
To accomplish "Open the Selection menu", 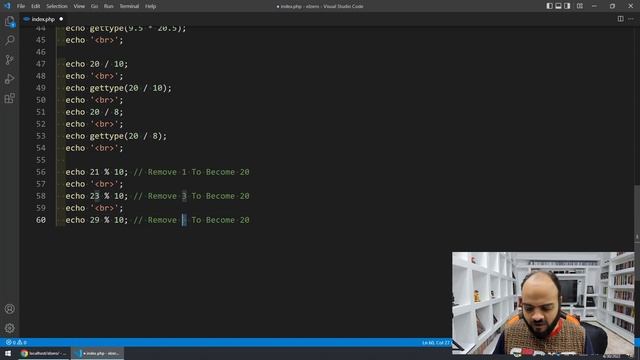I will 57,6.
